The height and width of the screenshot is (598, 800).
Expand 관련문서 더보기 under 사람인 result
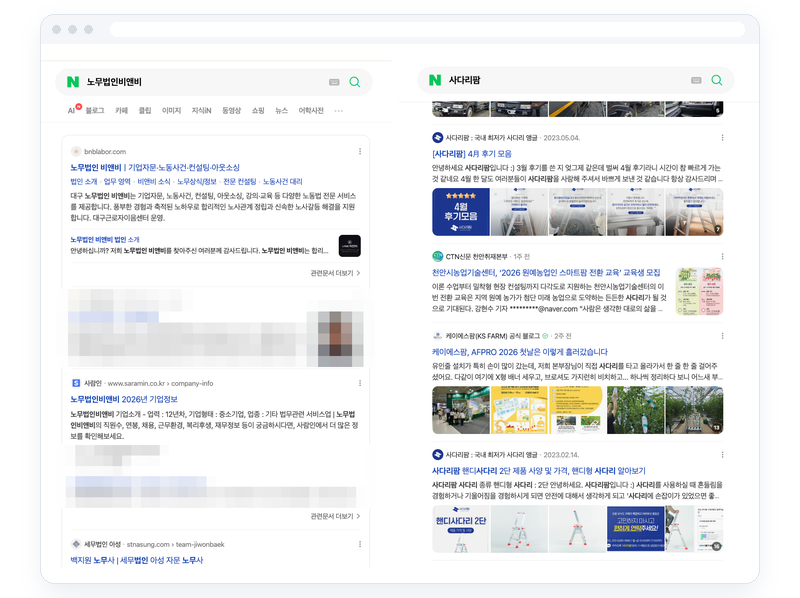tap(335, 516)
